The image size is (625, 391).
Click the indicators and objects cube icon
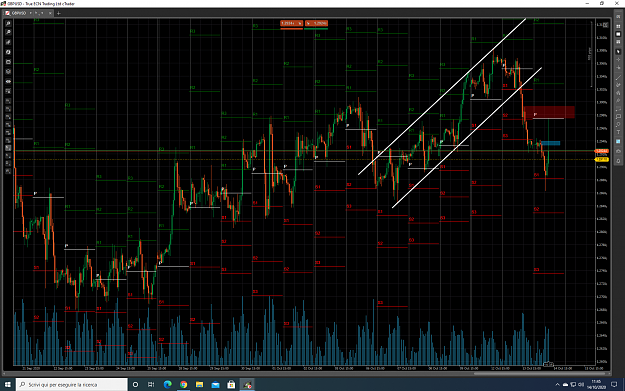tap(8, 72)
